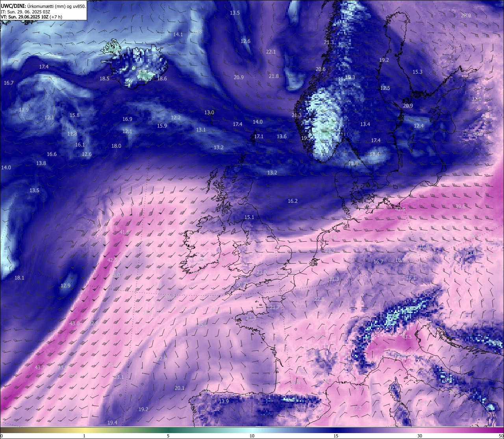The height and width of the screenshot is (439, 504).
Task: Click the 15.1 value over northern England
Action: click(249, 217)
